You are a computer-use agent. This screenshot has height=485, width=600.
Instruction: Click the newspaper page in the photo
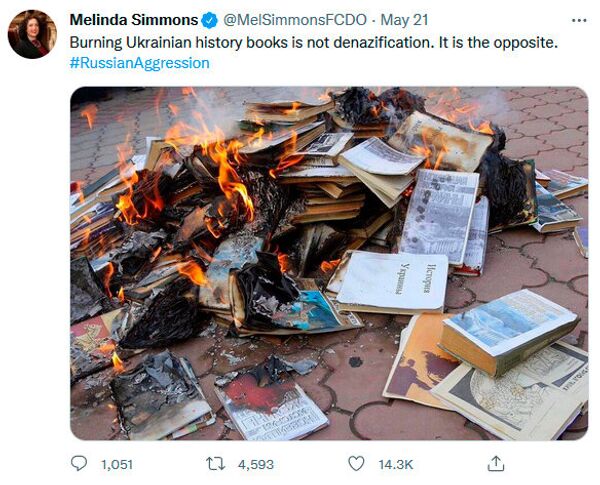click(438, 216)
